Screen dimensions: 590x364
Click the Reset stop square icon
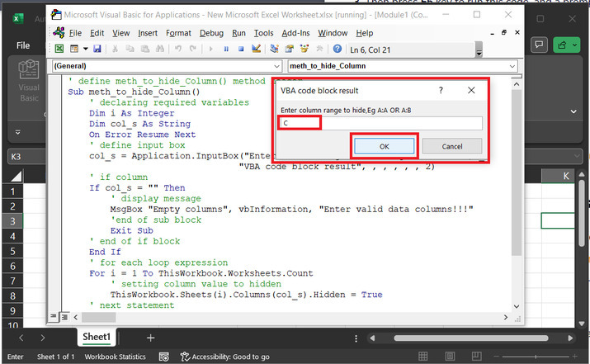(x=241, y=49)
